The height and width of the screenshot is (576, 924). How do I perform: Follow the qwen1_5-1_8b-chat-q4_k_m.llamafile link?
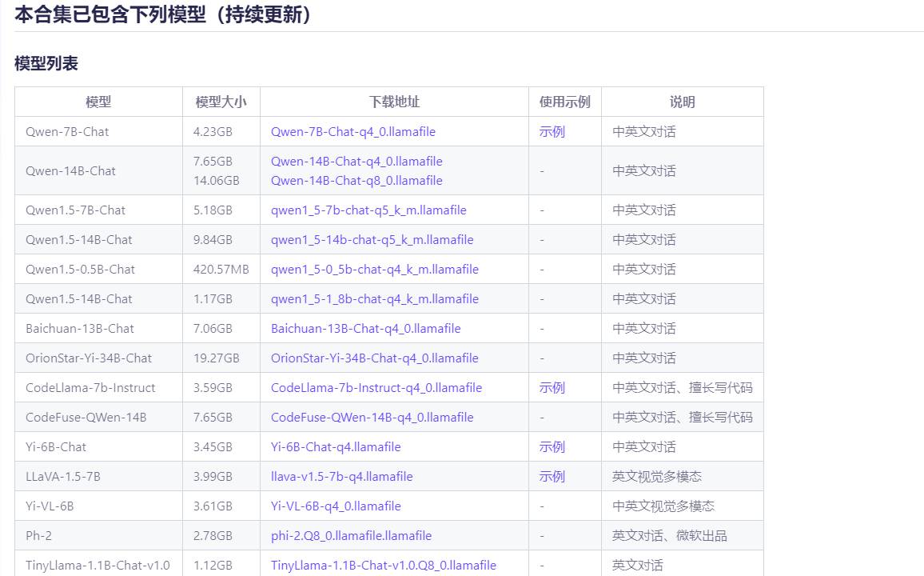click(375, 299)
